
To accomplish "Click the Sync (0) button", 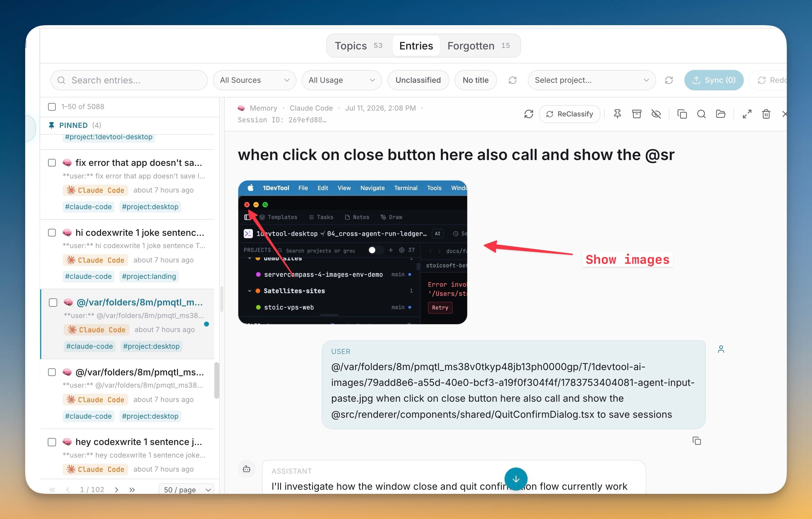I will click(714, 80).
